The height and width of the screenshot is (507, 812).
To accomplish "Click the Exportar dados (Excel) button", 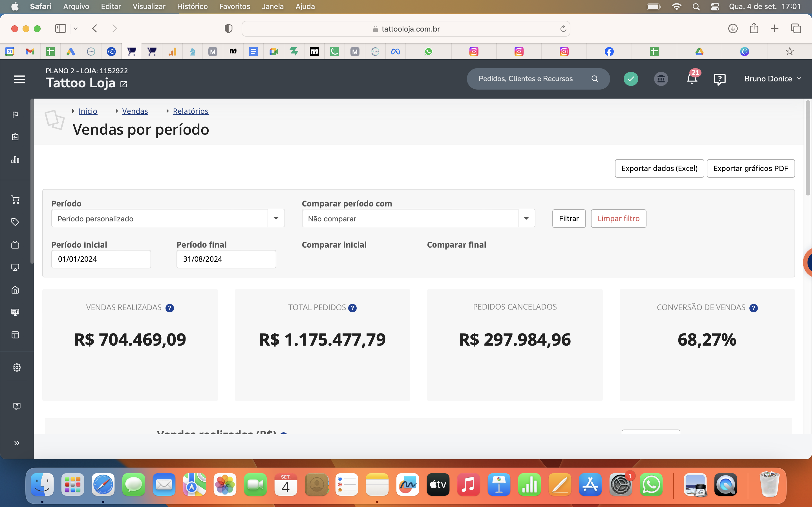I will pyautogui.click(x=659, y=168).
